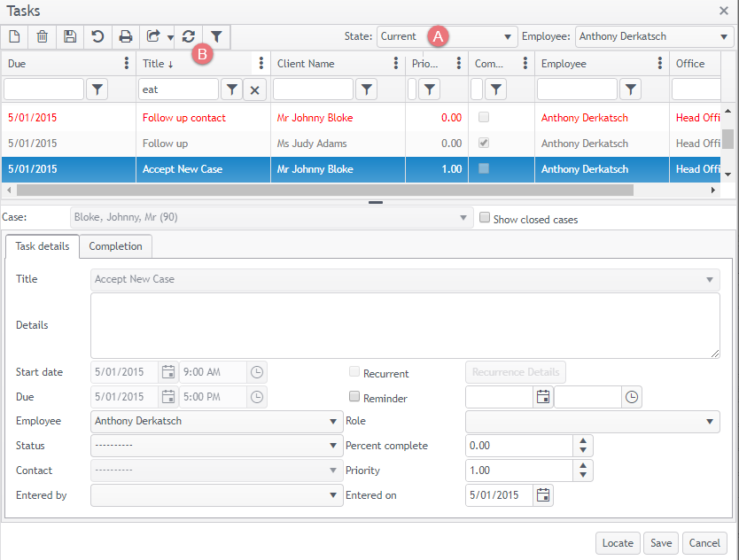This screenshot has width=739, height=560.
Task: Click the New task document icon
Action: point(14,36)
